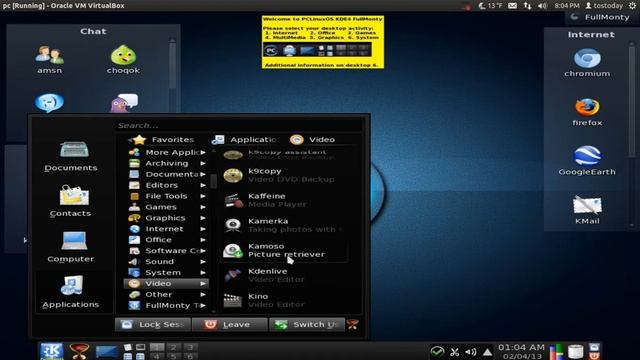Open the Sound category
This screenshot has width=640, height=360.
click(167, 262)
